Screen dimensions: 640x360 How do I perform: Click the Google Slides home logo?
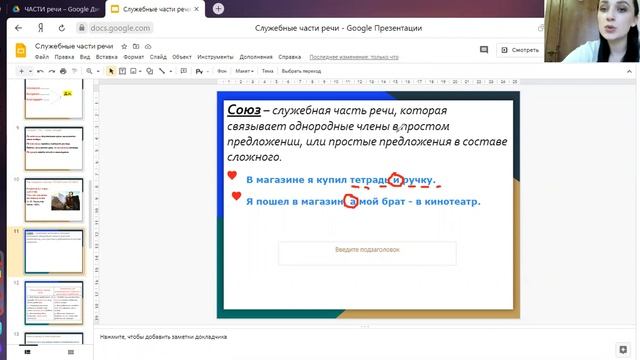click(x=20, y=50)
